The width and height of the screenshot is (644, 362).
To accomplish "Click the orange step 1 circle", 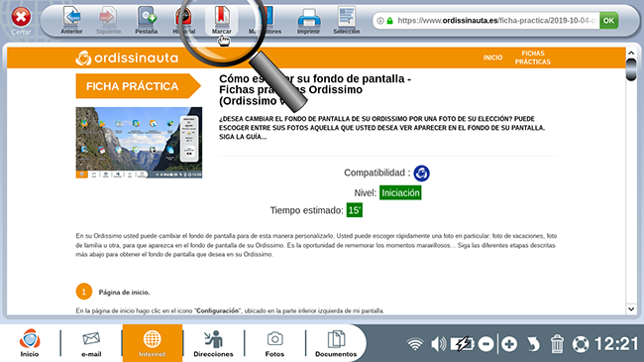I will point(84,292).
